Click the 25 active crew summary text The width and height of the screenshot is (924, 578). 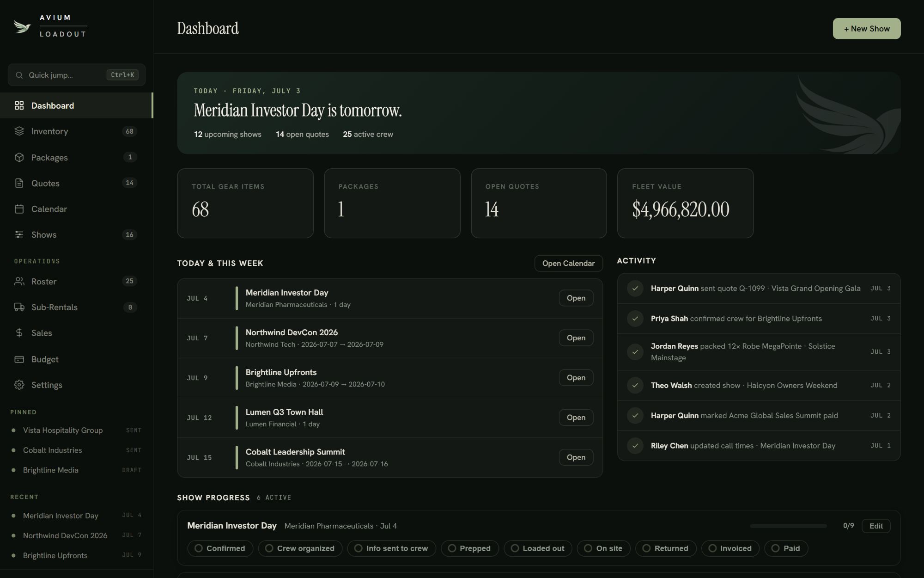click(x=368, y=134)
